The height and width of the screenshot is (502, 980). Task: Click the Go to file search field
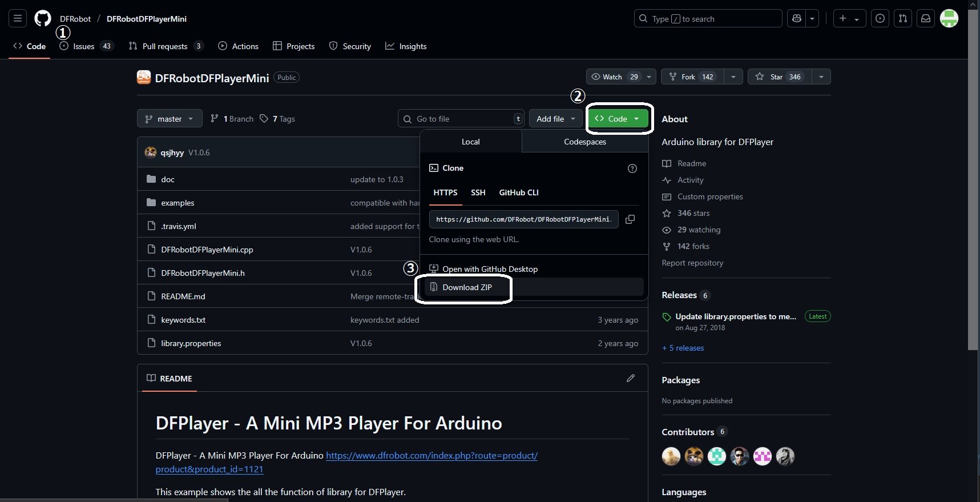tap(461, 119)
